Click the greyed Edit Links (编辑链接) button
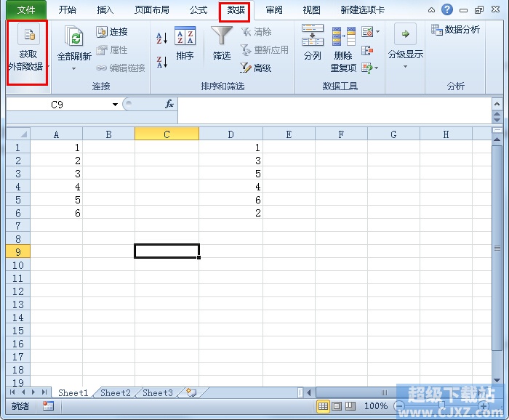 (121, 68)
